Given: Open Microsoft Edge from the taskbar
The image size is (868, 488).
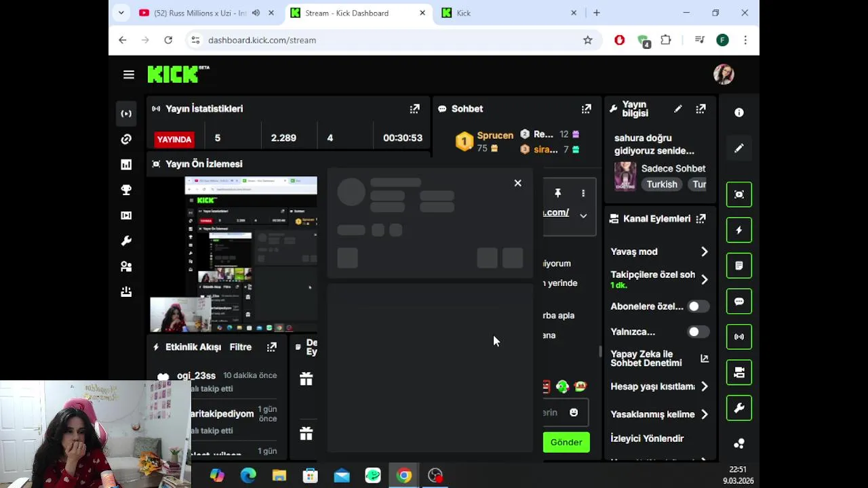Looking at the screenshot, I should [x=248, y=475].
